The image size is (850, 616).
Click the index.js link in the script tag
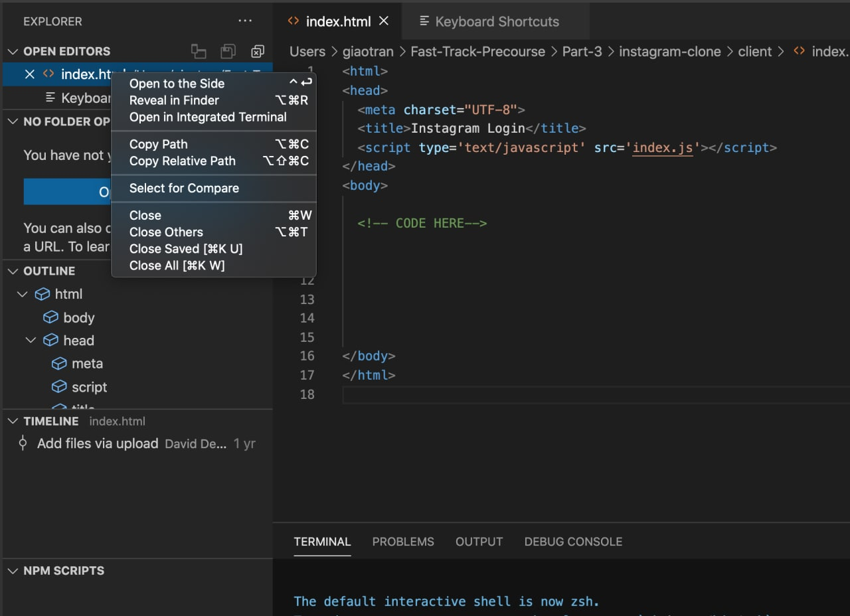coord(662,147)
